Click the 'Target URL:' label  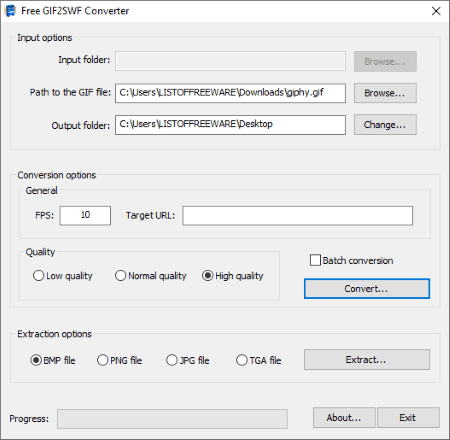(150, 216)
